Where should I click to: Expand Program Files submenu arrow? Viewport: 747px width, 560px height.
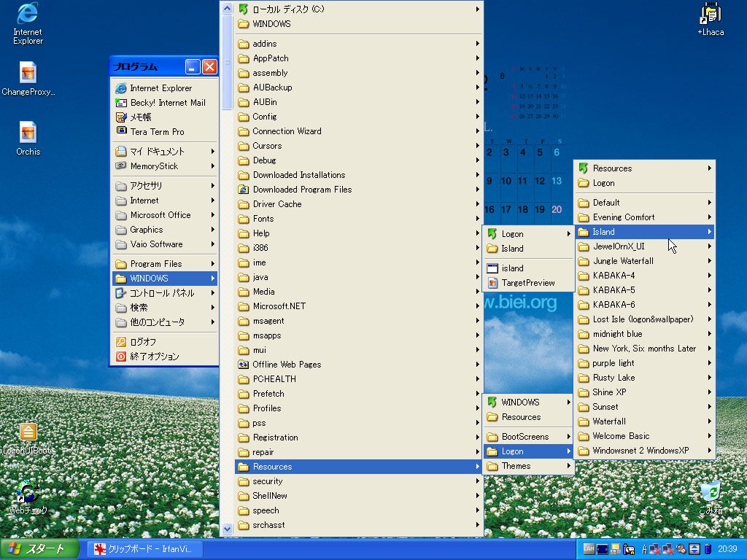212,264
